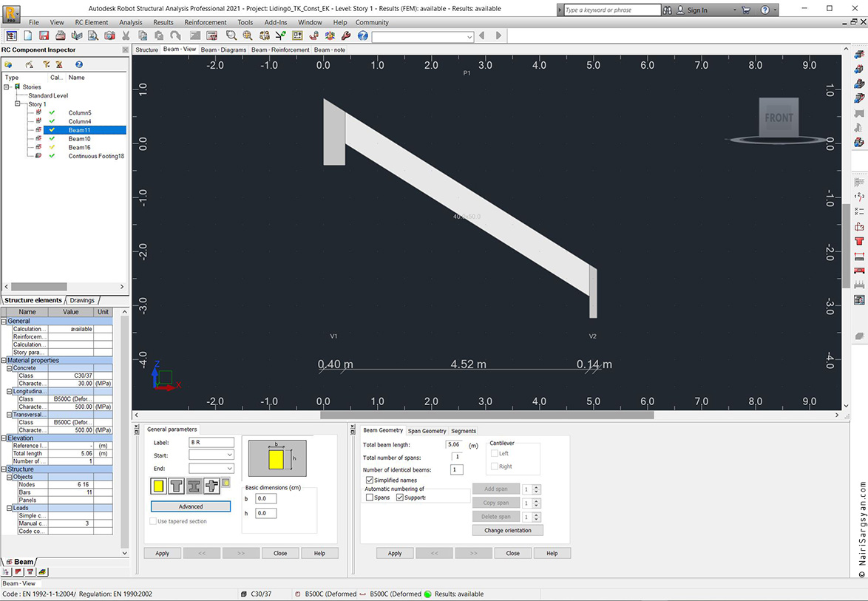Image resolution: width=868 pixels, height=601 pixels.
Task: Open Print Preview from toolbar
Action: [93, 35]
